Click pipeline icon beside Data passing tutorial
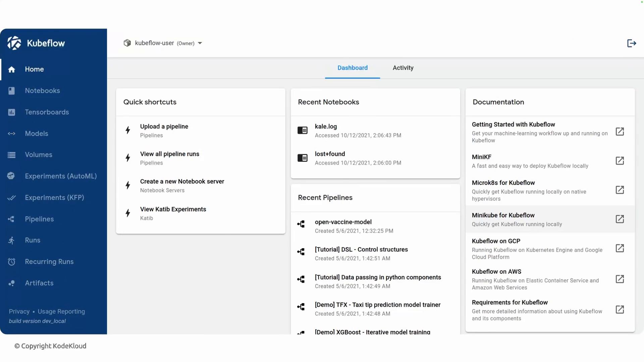Screen dimensions: 644x362 tap(301, 280)
